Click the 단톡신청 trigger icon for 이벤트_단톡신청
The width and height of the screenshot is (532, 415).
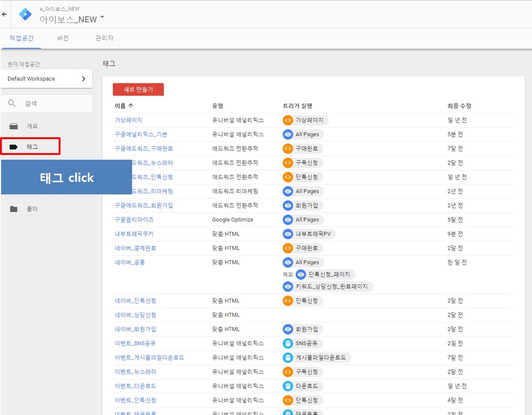[x=288, y=400]
